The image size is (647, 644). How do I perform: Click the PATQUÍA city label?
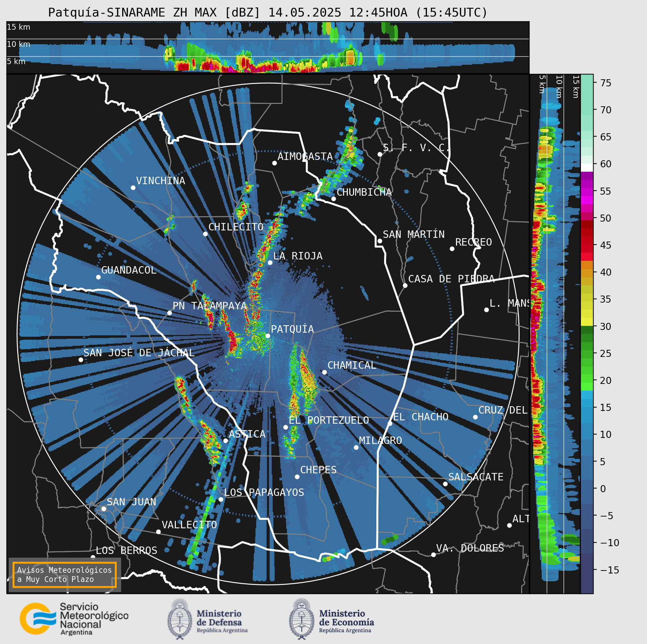[292, 329]
